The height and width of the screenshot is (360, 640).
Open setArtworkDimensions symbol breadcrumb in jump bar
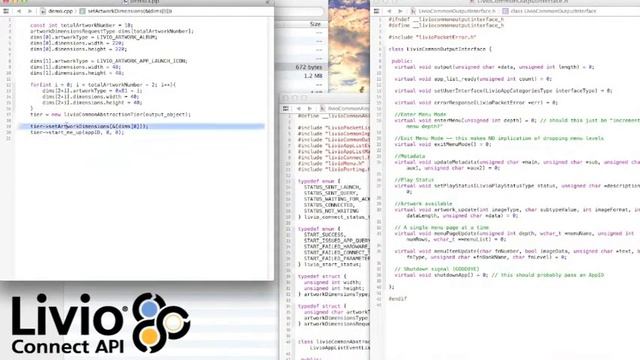pos(126,11)
